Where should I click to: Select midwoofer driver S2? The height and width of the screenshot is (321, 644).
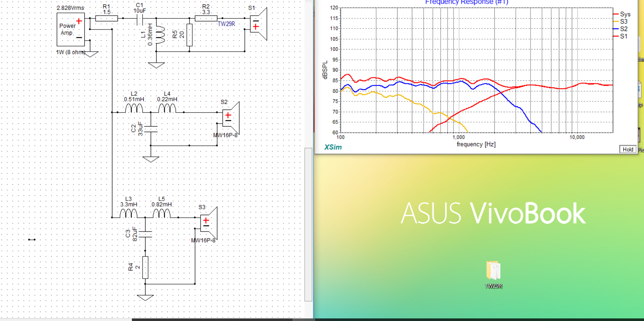pyautogui.click(x=231, y=118)
